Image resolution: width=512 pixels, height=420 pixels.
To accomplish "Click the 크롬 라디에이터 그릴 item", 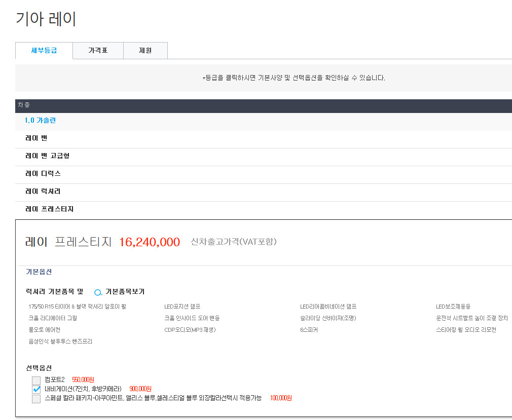I will coord(53,318).
